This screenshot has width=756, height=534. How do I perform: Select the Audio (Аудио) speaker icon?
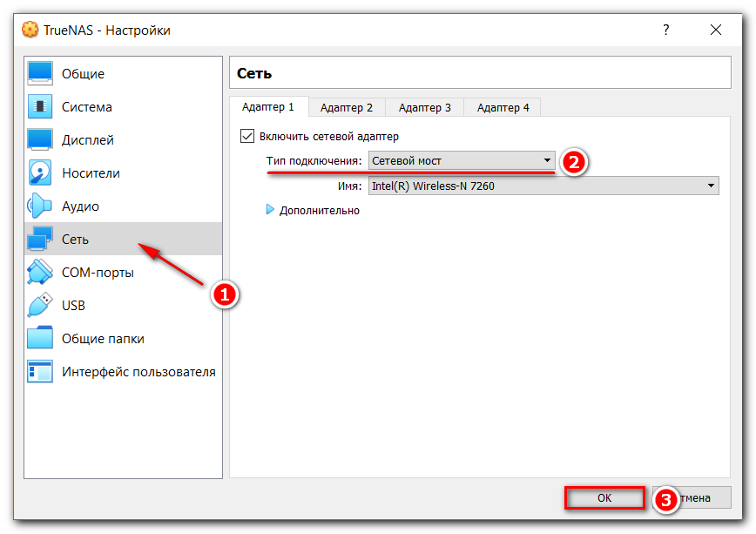(x=41, y=206)
